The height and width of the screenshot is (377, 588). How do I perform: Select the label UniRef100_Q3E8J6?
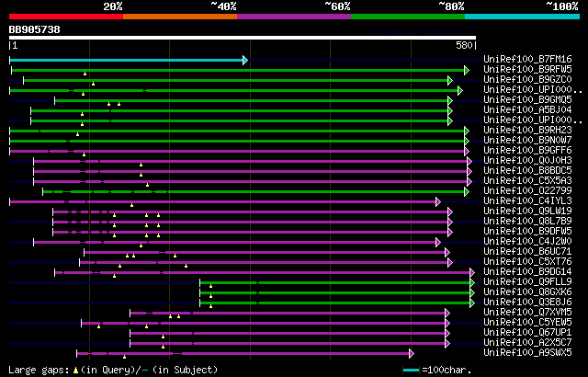click(x=527, y=303)
